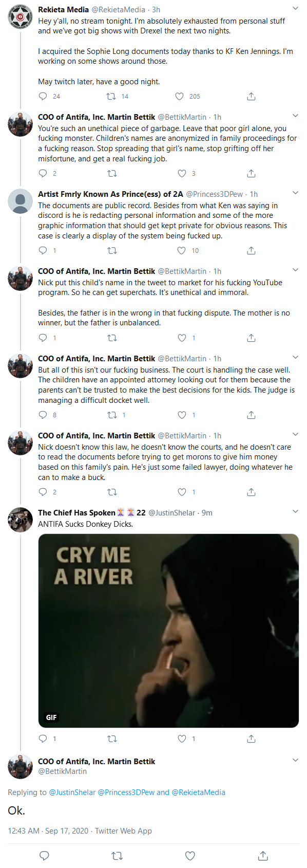This screenshot has height=868, width=307.
Task: Reply to the tweet with 8 replies
Action: tap(43, 415)
